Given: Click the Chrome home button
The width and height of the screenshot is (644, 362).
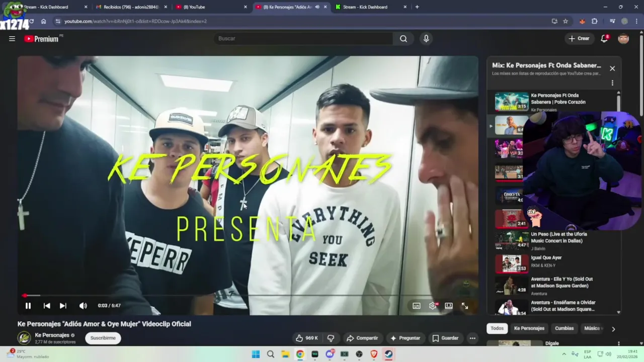Looking at the screenshot, I should pos(44,21).
